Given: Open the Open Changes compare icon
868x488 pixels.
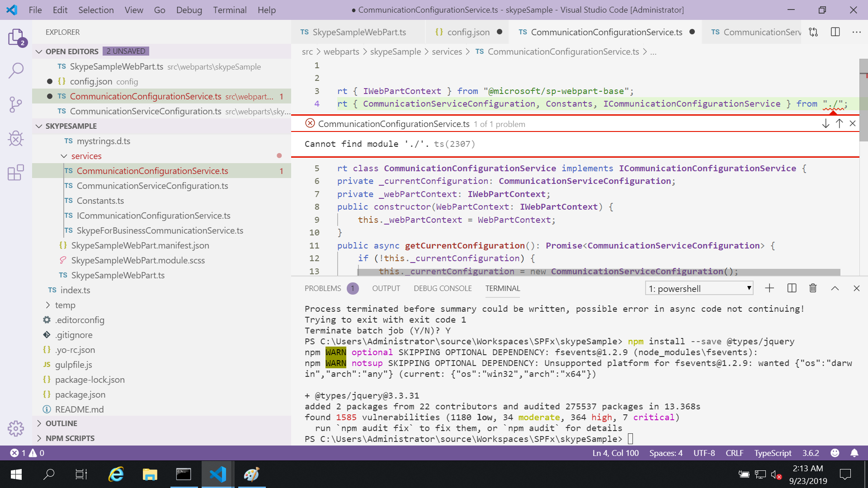Looking at the screenshot, I should point(813,32).
